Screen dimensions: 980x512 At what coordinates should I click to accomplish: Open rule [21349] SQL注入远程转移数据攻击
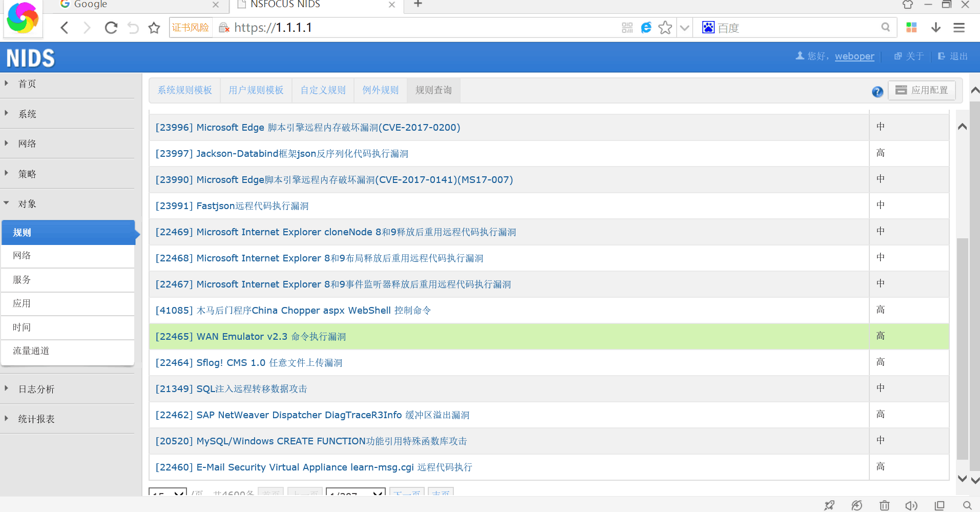click(x=231, y=389)
